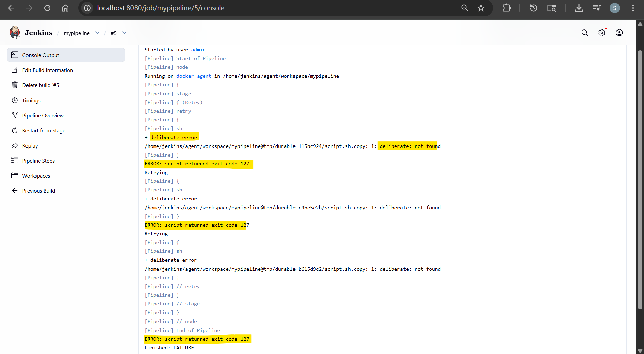Click the first 'Retrying' line
Image resolution: width=644 pixels, height=354 pixels.
click(x=156, y=172)
